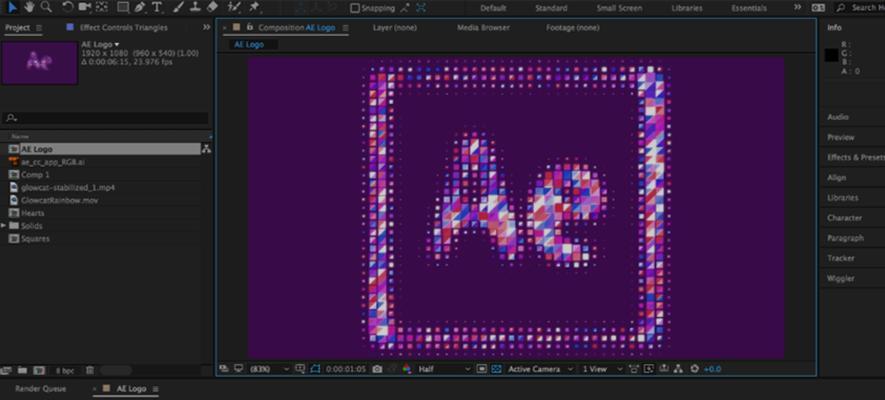Select the Squares composition item
885x400 pixels.
pyautogui.click(x=35, y=239)
